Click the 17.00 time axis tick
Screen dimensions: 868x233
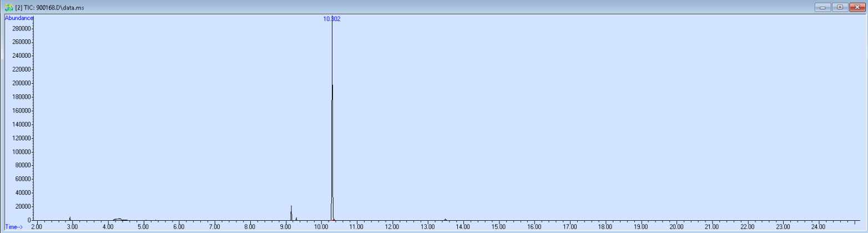tap(569, 227)
